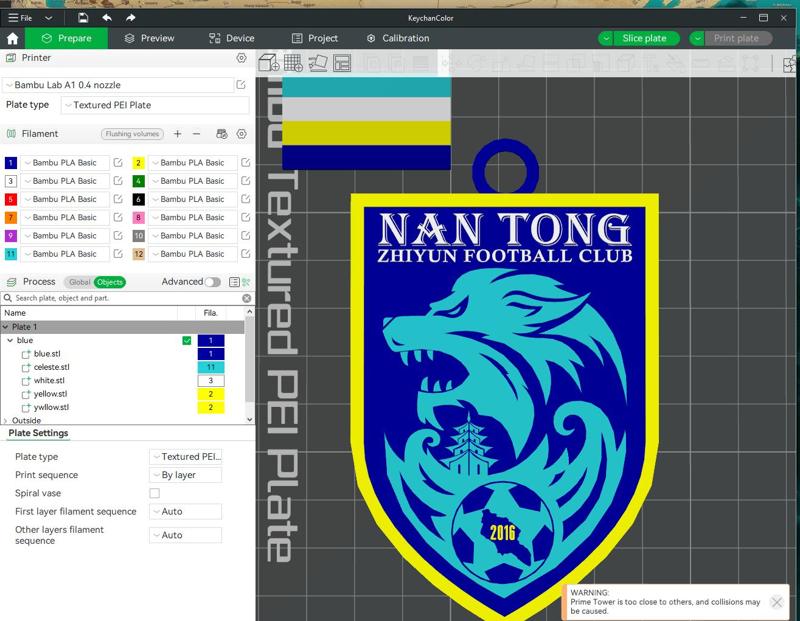Open filament settings gear icon
The image size is (800, 621).
coord(241,134)
